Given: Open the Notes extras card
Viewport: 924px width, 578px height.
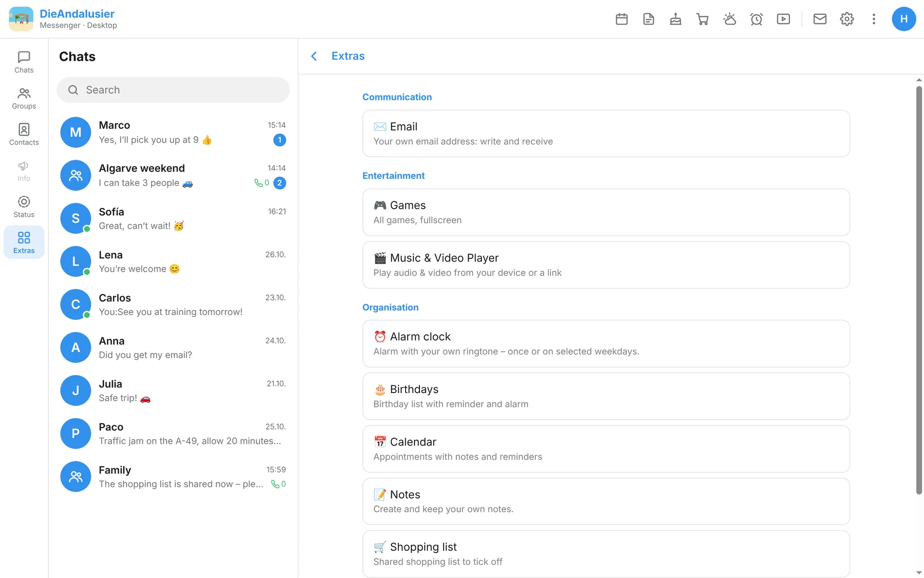Looking at the screenshot, I should point(606,501).
